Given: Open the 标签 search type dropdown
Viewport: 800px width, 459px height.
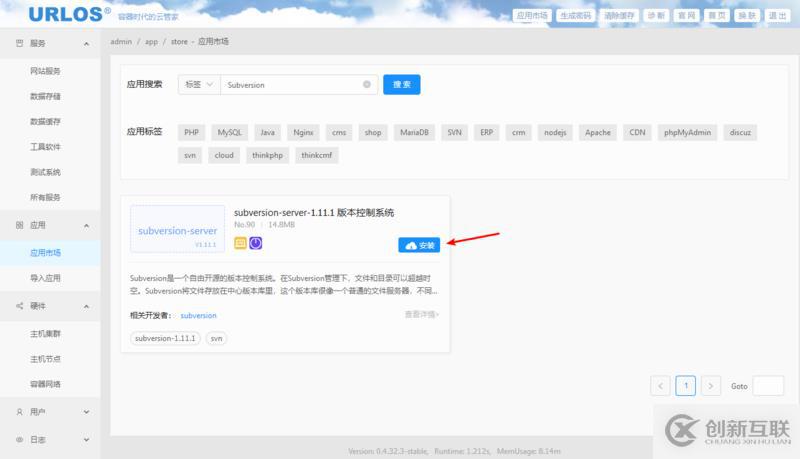Looking at the screenshot, I should coord(199,85).
